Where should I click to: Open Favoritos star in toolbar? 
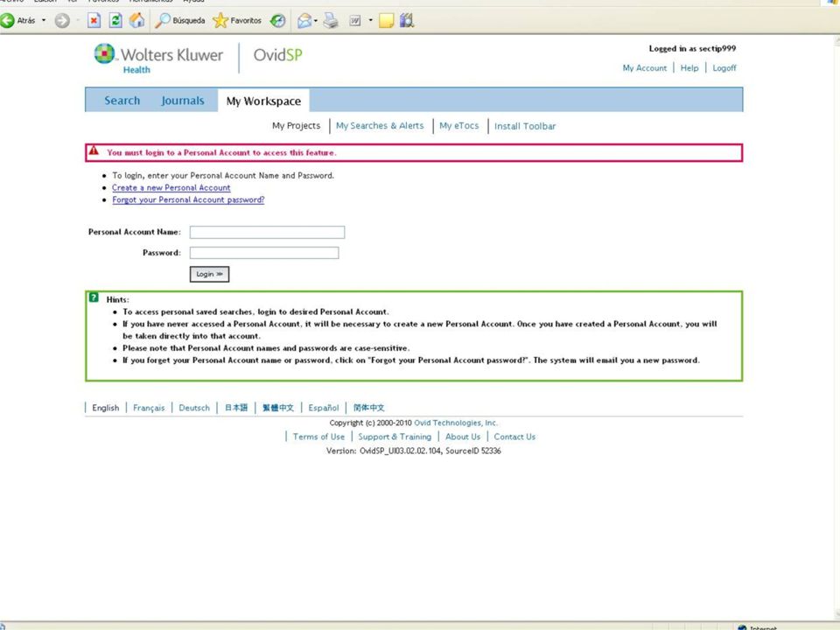pos(237,21)
